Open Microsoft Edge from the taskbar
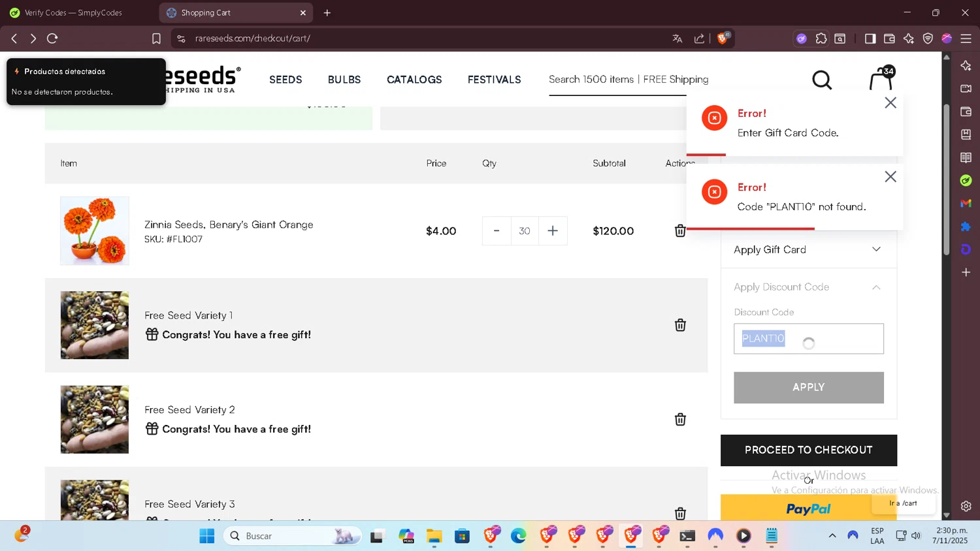Viewport: 980px width, 551px height. (x=519, y=536)
